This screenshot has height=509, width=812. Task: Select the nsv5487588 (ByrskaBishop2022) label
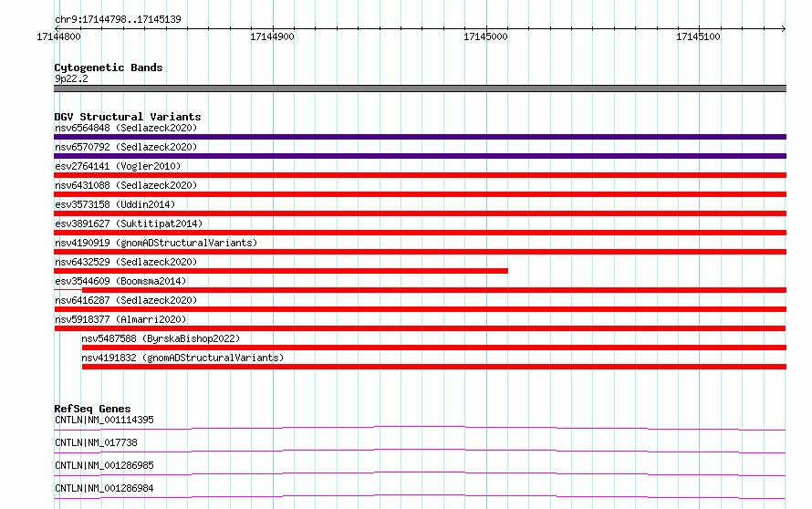coord(161,338)
